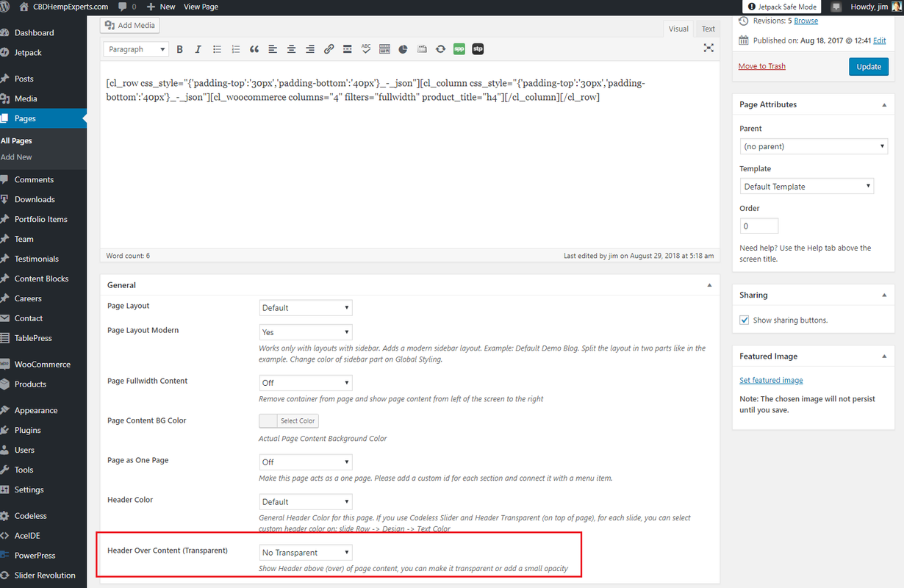
Task: Toggle bold formatting in editor toolbar
Action: click(x=179, y=49)
